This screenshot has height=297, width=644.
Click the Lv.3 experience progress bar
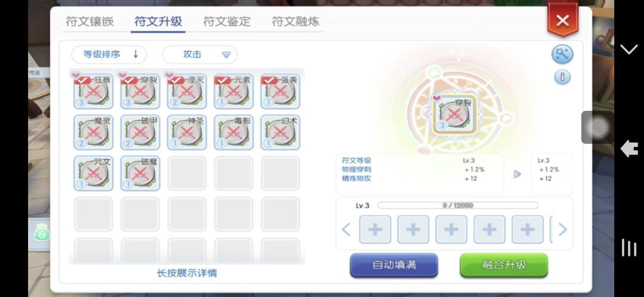(x=457, y=205)
